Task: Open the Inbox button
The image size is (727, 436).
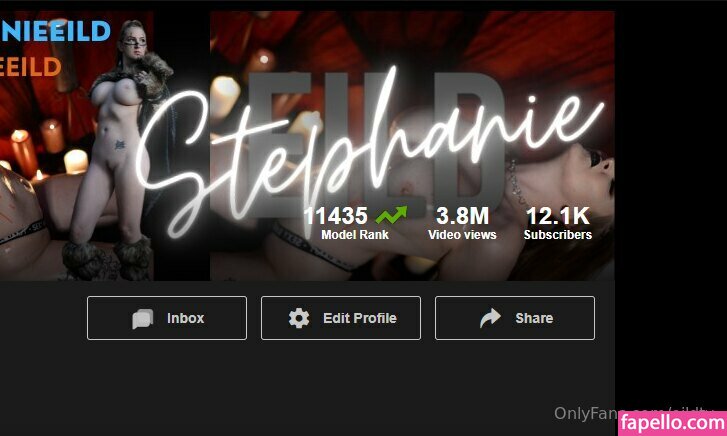Action: click(167, 318)
